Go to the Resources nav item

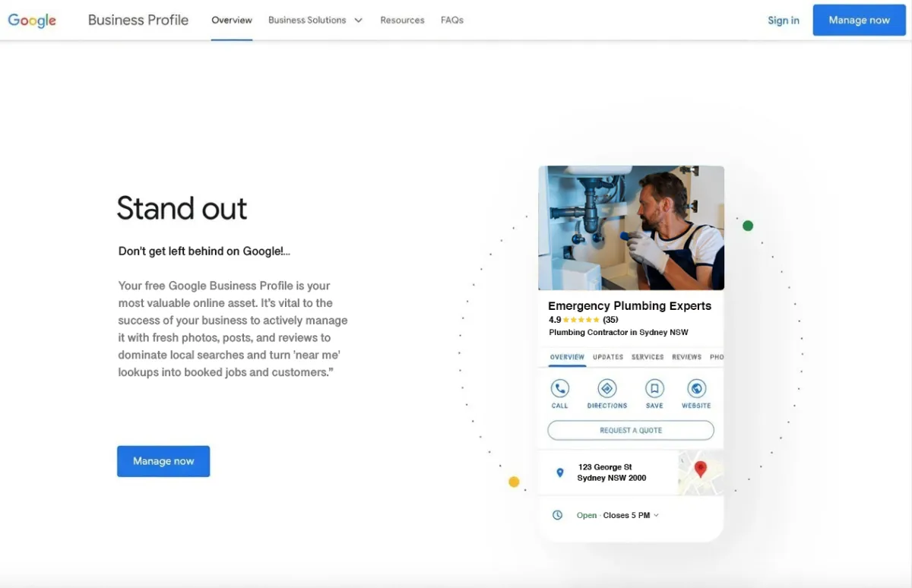point(402,21)
